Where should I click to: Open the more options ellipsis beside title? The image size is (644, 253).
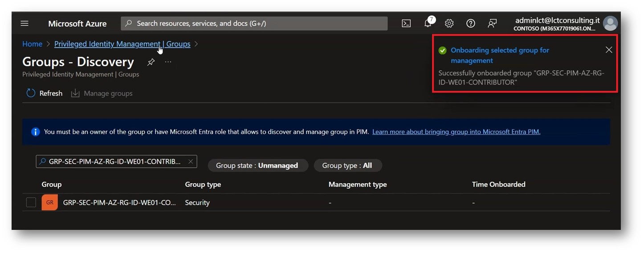(x=168, y=62)
